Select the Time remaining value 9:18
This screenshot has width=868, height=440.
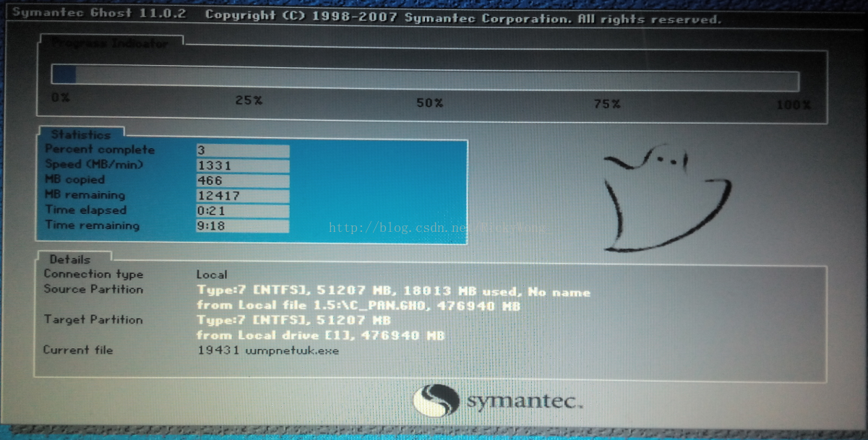pos(243,226)
